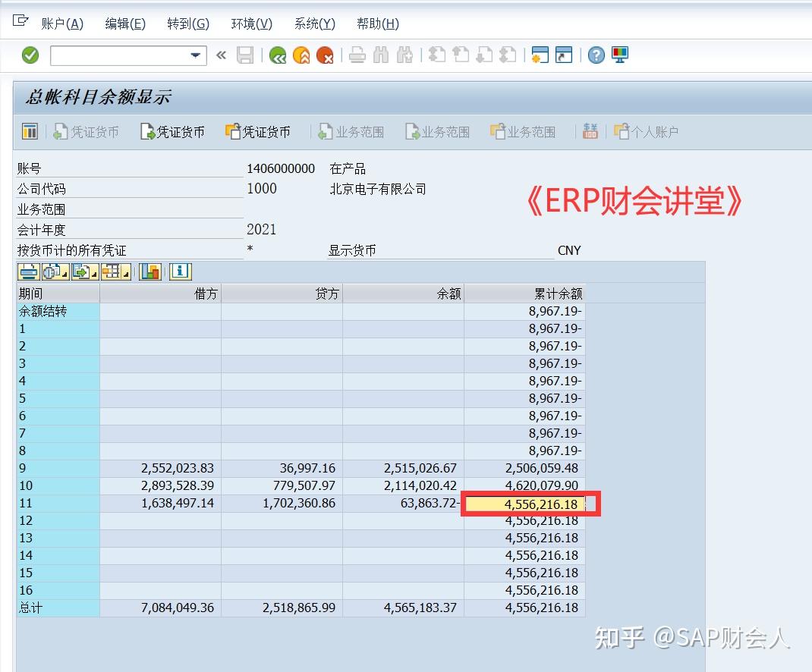Click the customize local layout monitor icon
Image resolution: width=812 pixels, height=672 pixels.
click(x=619, y=55)
